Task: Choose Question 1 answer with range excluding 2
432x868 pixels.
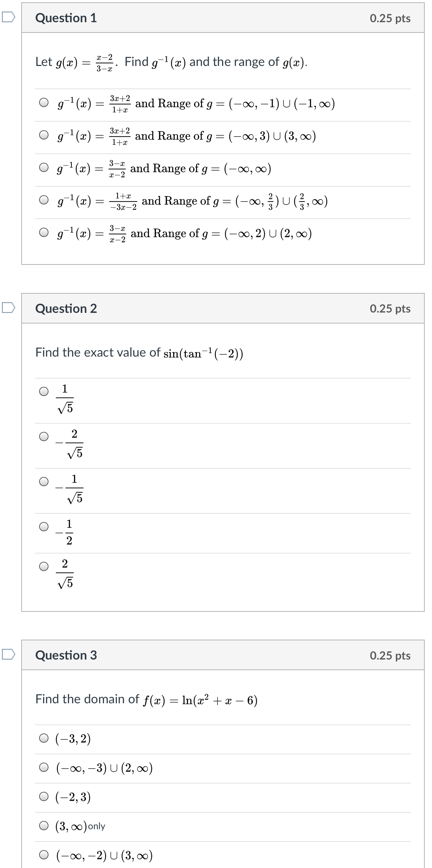Action: pyautogui.click(x=44, y=233)
